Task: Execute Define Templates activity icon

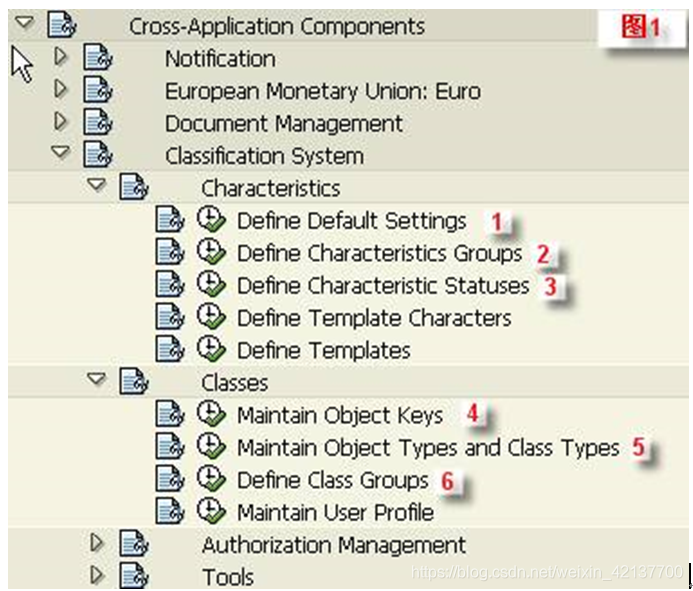Action: [211, 348]
